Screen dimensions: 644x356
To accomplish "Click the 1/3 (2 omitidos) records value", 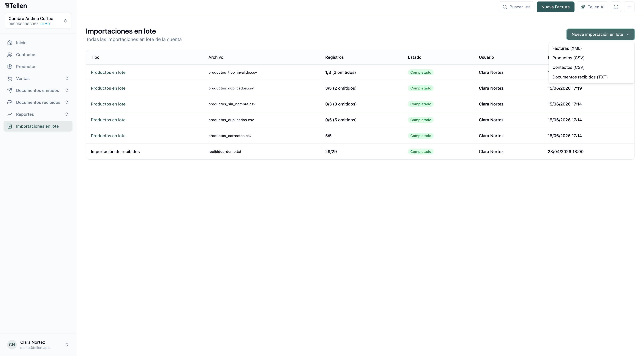I will click(340, 73).
